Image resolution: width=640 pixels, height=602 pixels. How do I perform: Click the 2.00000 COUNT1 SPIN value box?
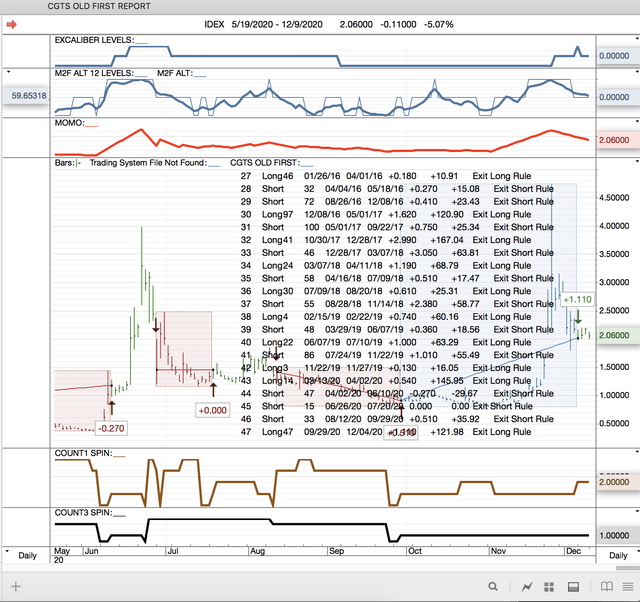(618, 482)
